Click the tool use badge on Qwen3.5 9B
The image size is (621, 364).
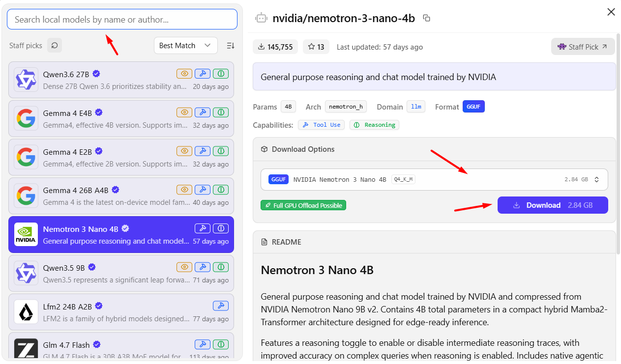coord(203,267)
